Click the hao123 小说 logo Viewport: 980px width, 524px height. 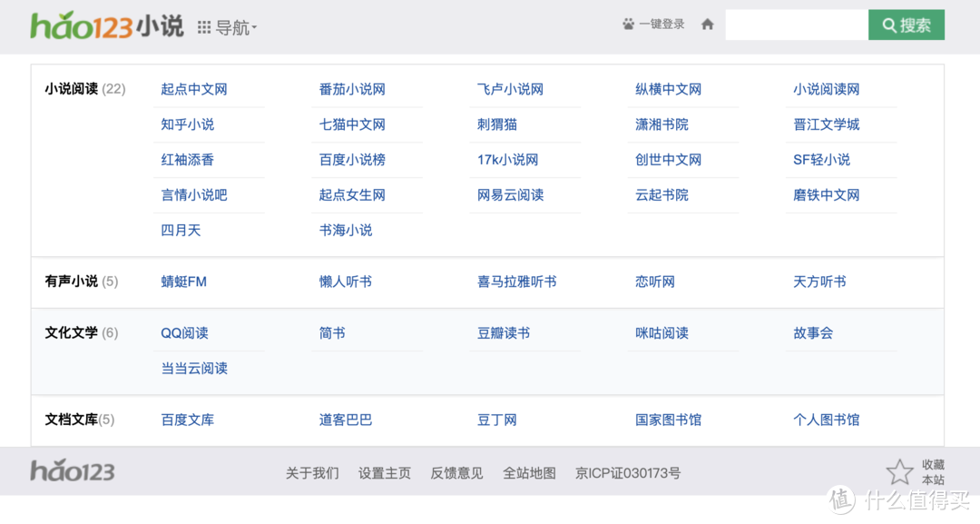(107, 26)
